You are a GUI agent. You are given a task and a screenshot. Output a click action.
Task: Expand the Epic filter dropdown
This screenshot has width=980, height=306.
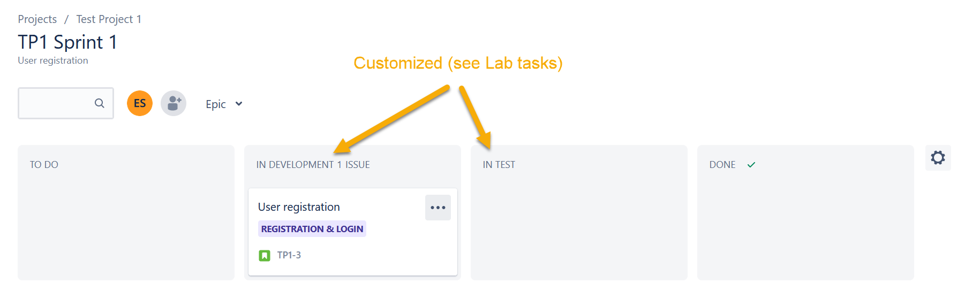(224, 104)
